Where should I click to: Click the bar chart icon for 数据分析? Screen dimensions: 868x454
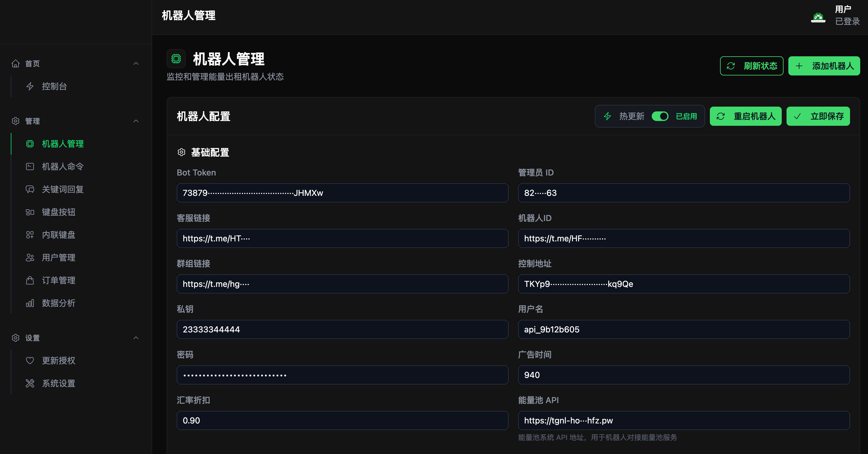(x=30, y=303)
